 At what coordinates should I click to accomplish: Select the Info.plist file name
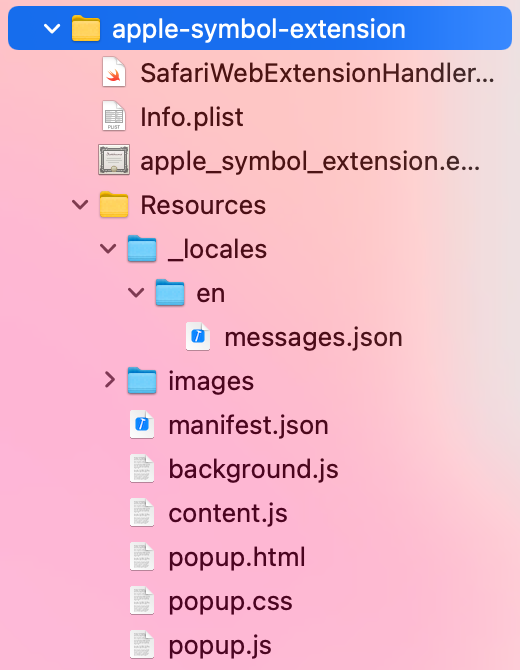coord(192,117)
